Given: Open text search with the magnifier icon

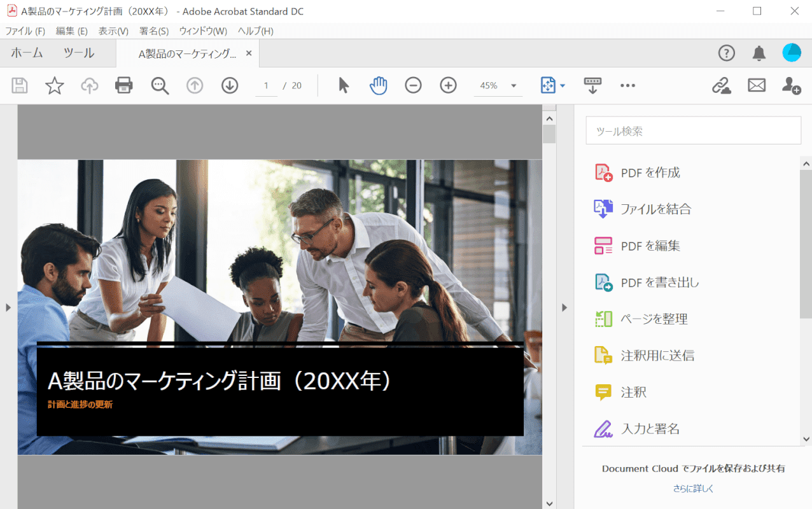Looking at the screenshot, I should [x=160, y=86].
